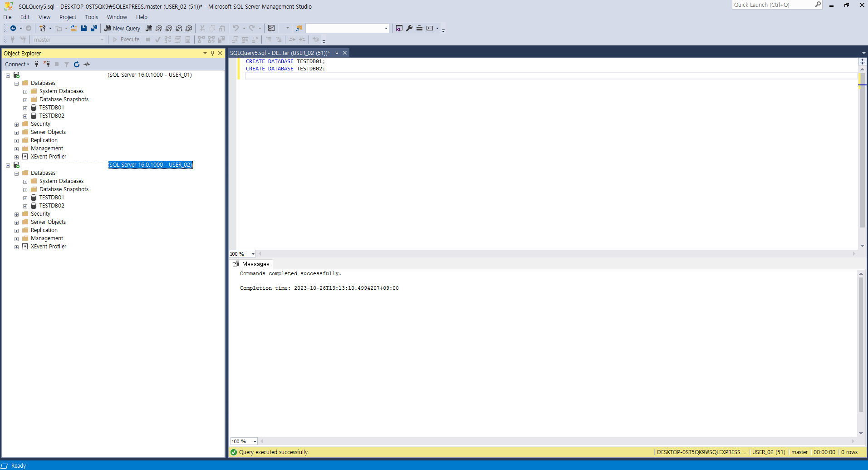Expand TESTDB01 under USER_01 server
This screenshot has width=868, height=470.
click(25, 108)
